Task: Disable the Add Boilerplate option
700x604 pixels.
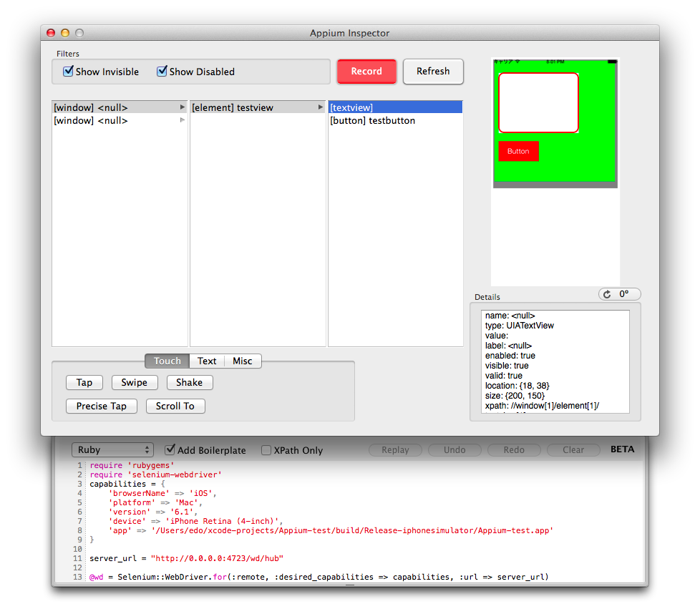Action: [x=170, y=450]
